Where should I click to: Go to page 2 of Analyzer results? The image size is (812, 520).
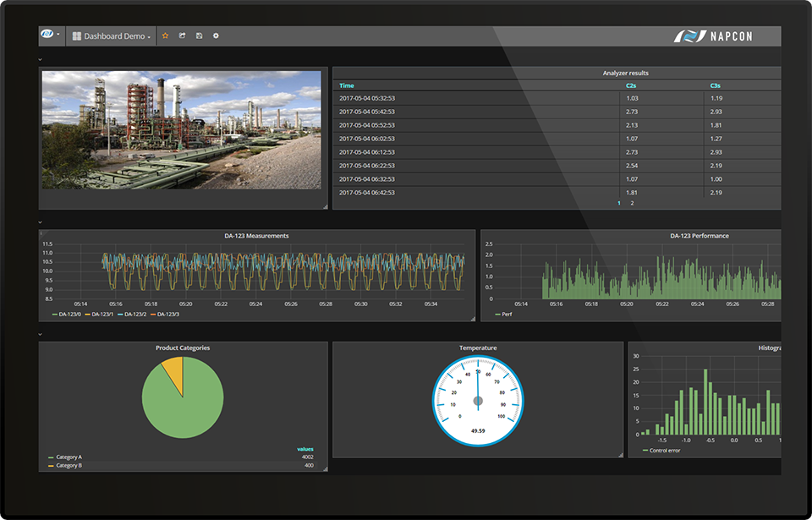click(631, 204)
